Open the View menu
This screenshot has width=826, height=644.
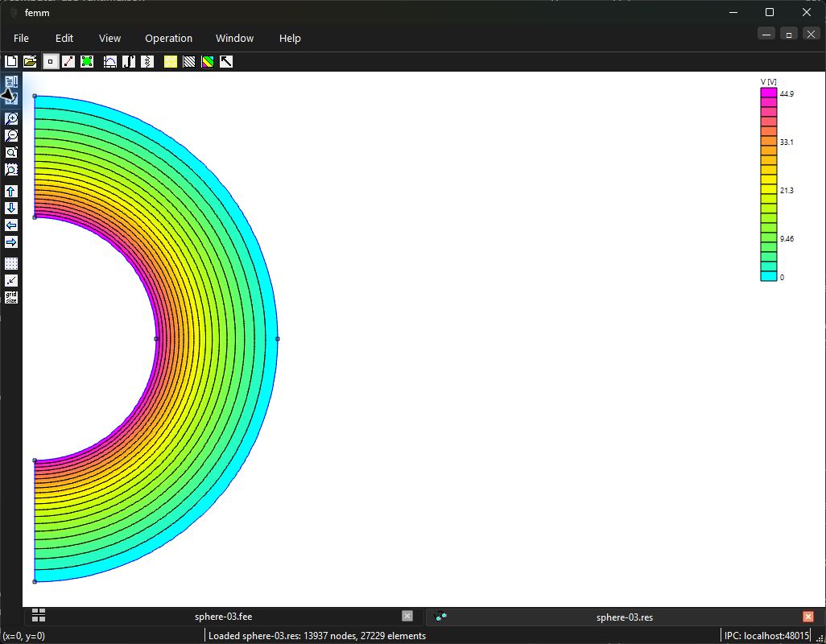[109, 39]
